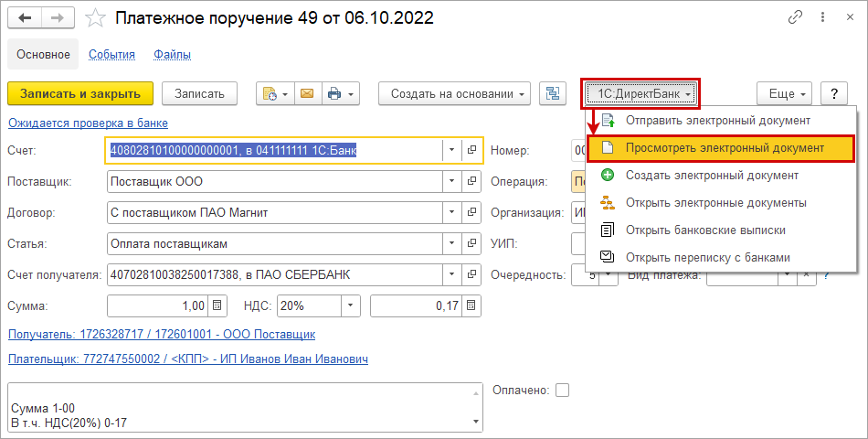Open the calculator icon in the Сумма field
Viewport: 868px width, 439px height.
tap(217, 305)
